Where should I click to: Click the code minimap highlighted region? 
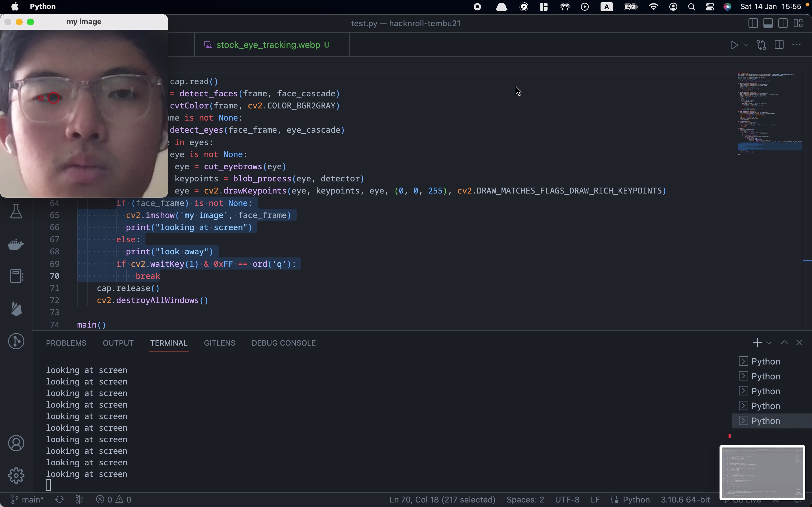pos(770,146)
